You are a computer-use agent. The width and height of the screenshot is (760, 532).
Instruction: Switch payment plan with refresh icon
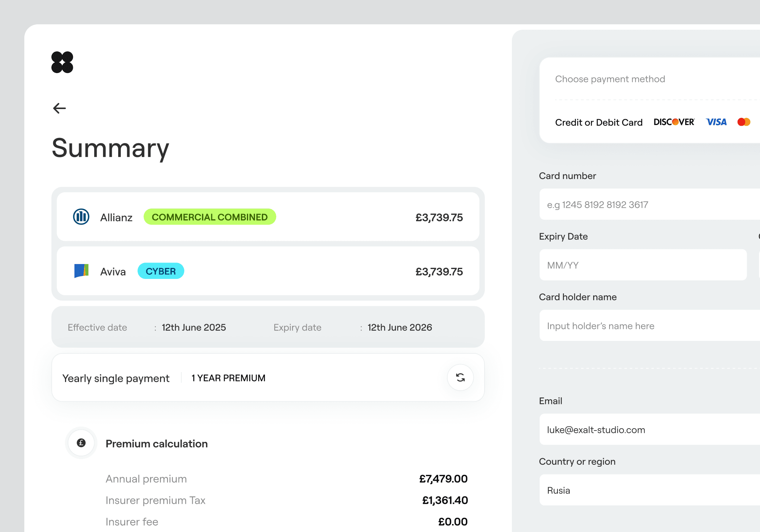(460, 377)
